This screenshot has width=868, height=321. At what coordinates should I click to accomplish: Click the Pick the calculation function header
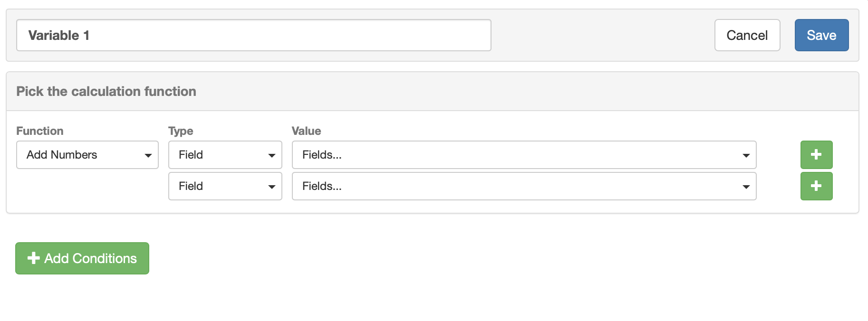106,91
